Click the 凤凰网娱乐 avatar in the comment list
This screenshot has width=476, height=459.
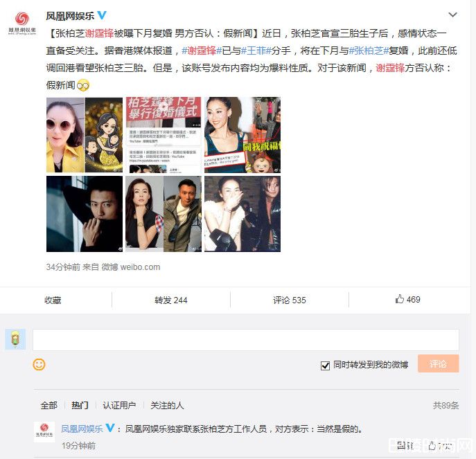[x=44, y=431]
